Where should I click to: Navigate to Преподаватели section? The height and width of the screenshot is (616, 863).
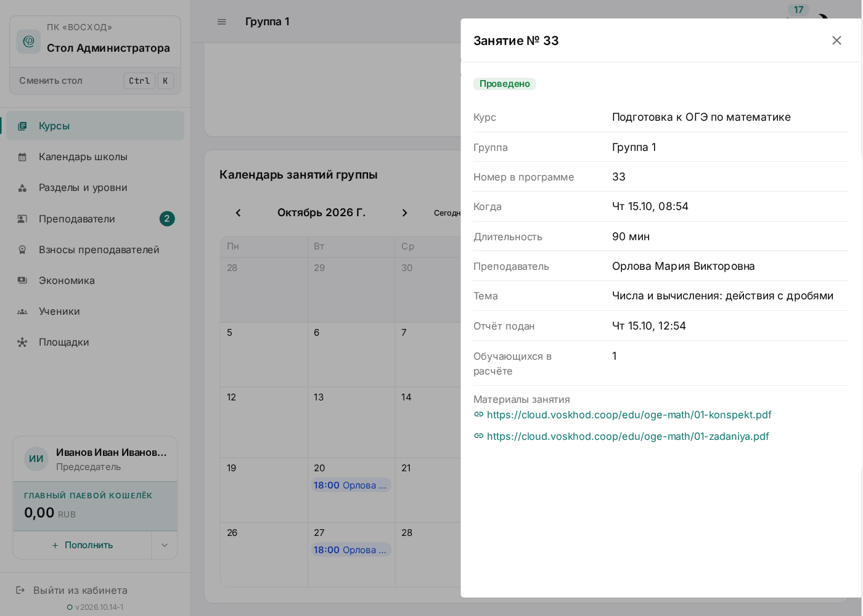pos(95,219)
